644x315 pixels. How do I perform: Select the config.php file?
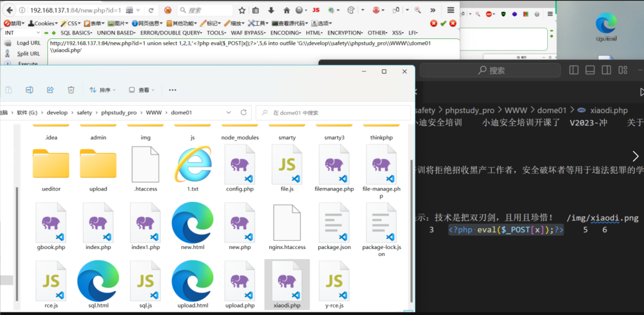click(240, 169)
